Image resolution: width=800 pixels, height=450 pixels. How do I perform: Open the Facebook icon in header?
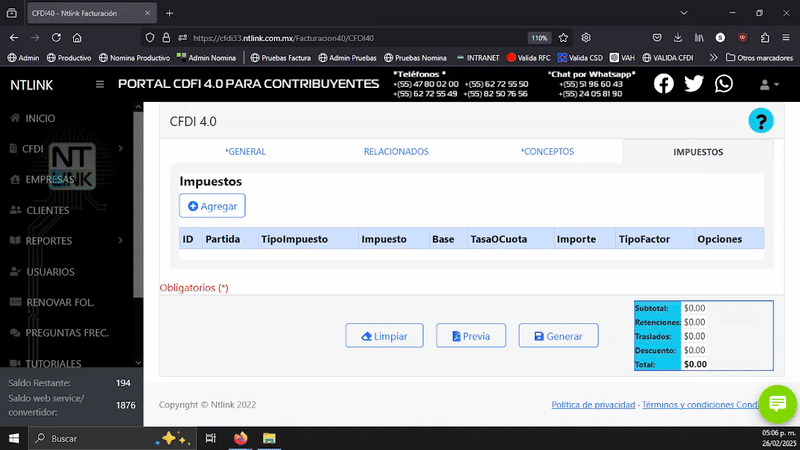(663, 84)
